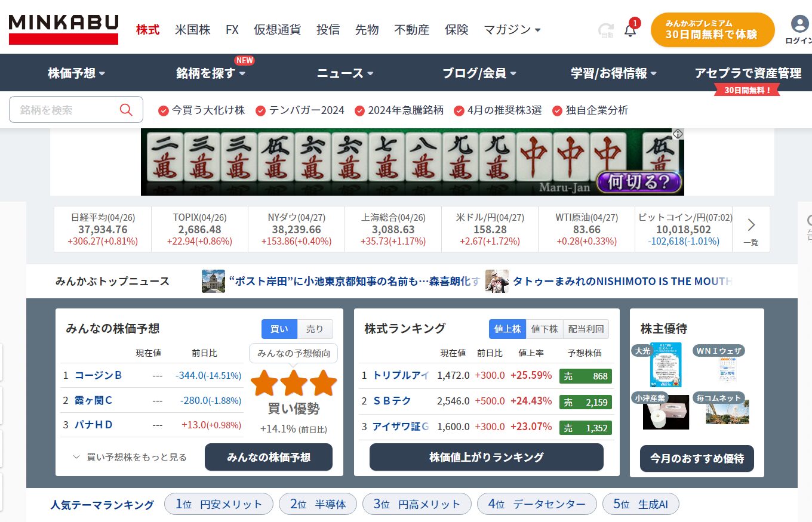Click the parliament building news thumbnail

pyautogui.click(x=213, y=281)
